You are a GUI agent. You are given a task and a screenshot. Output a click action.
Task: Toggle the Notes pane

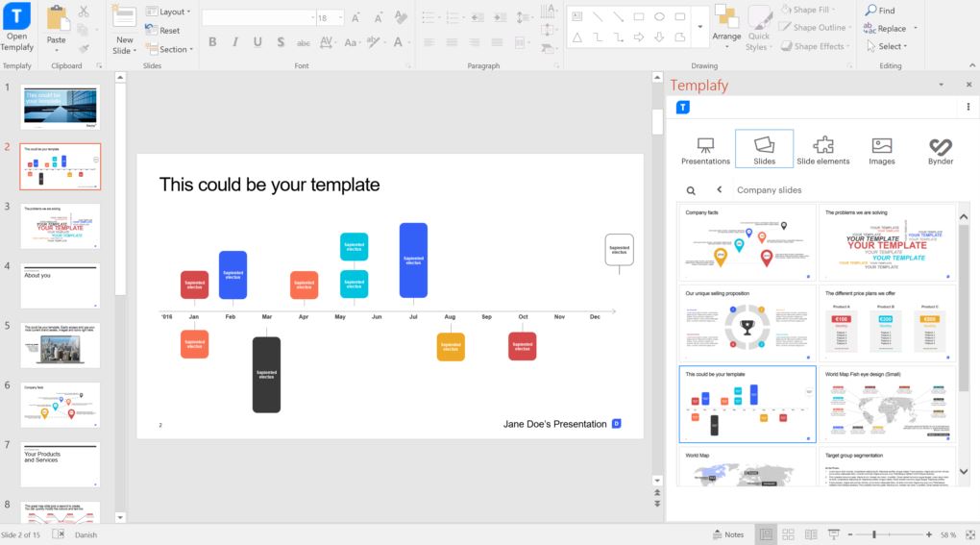[728, 534]
